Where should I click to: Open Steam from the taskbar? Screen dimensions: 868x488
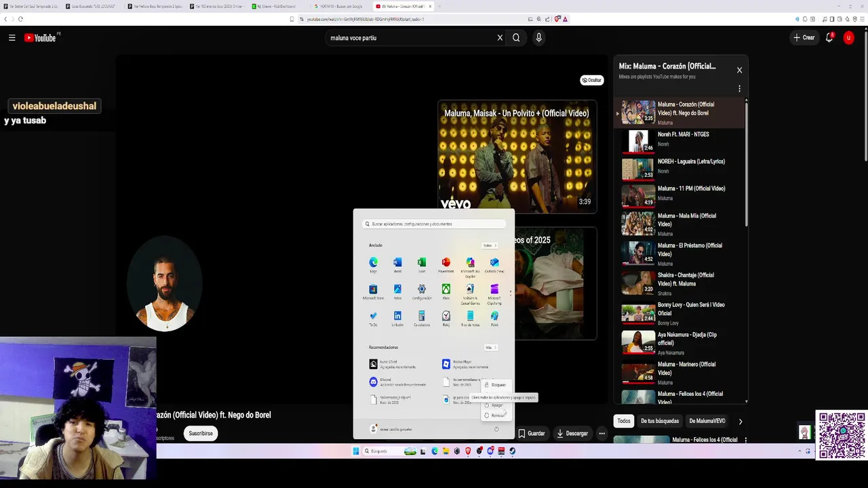pyautogui.click(x=512, y=451)
